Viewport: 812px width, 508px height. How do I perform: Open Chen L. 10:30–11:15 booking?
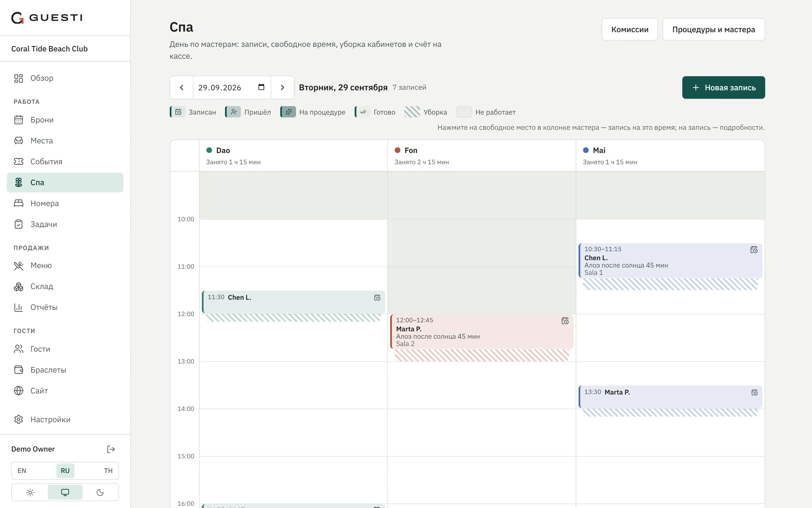pyautogui.click(x=670, y=260)
